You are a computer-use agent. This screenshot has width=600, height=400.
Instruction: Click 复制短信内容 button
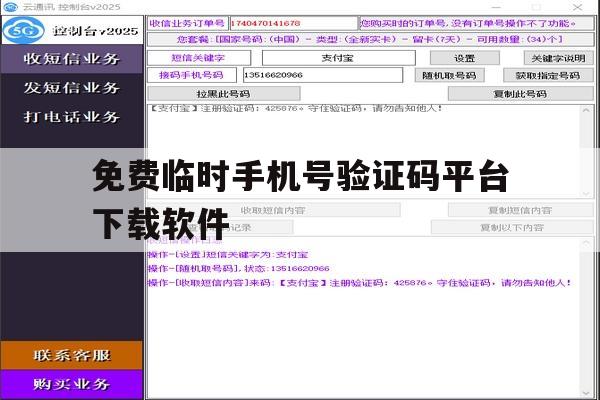pos(520,210)
